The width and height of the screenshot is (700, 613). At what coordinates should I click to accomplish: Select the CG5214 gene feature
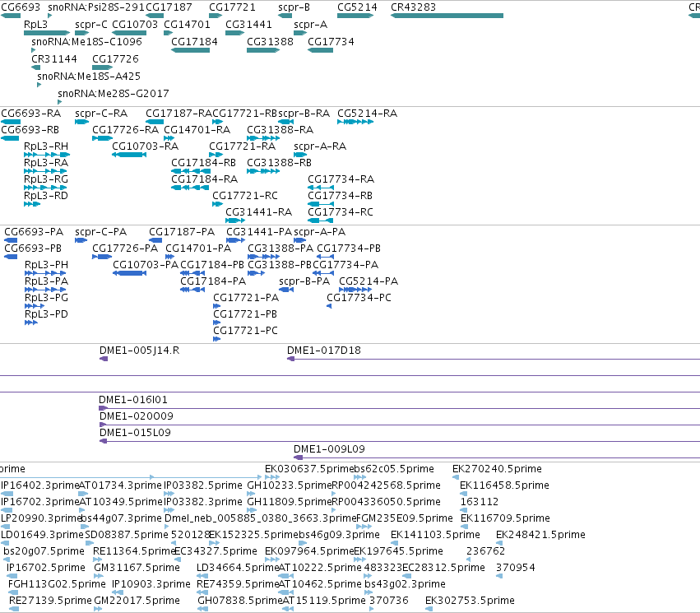tap(355, 16)
